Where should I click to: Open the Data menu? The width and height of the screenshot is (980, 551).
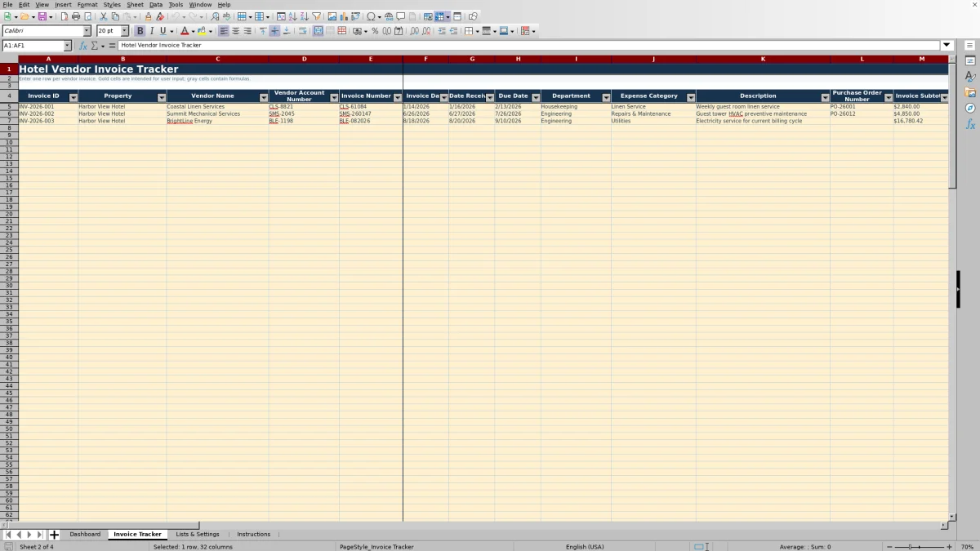coord(156,4)
